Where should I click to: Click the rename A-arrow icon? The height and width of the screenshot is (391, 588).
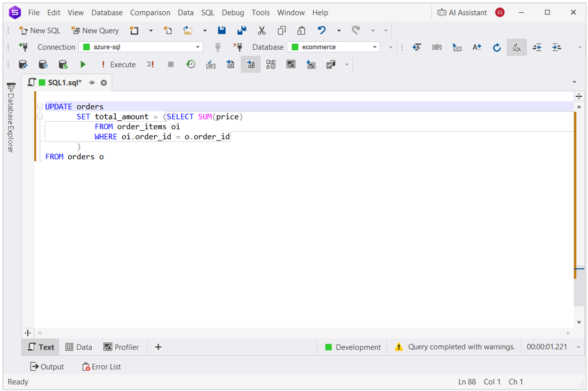[x=476, y=47]
